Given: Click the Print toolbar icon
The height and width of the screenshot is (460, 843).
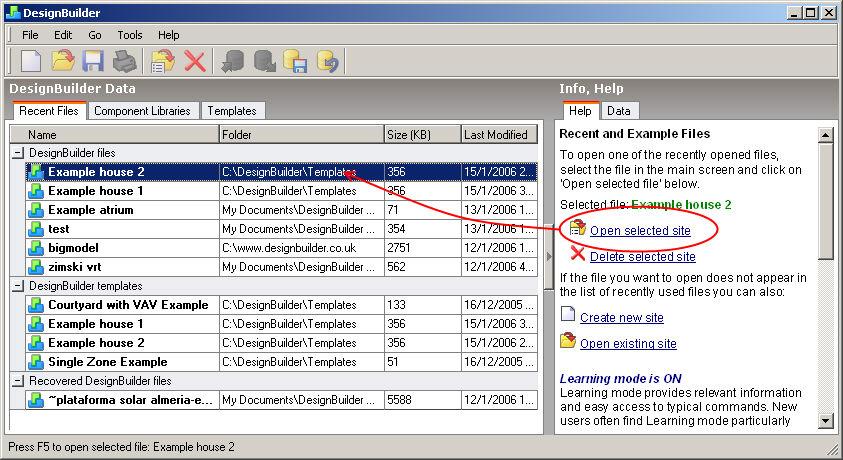Looking at the screenshot, I should coord(124,61).
